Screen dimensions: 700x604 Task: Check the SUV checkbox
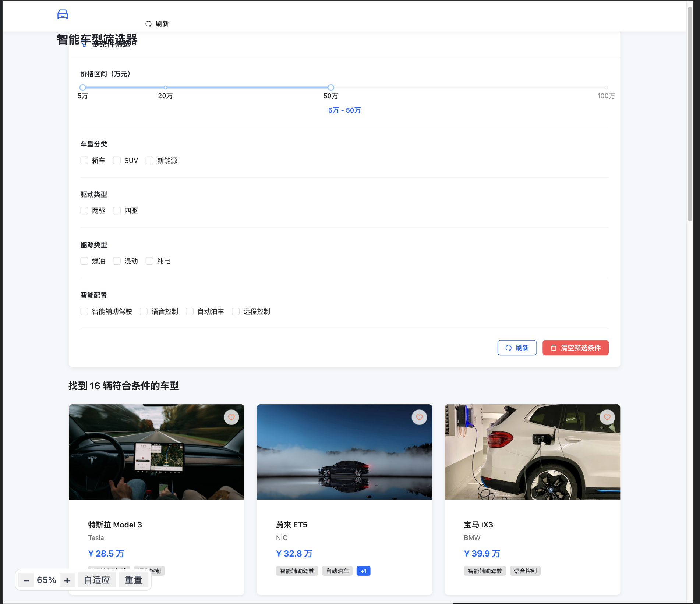click(117, 160)
